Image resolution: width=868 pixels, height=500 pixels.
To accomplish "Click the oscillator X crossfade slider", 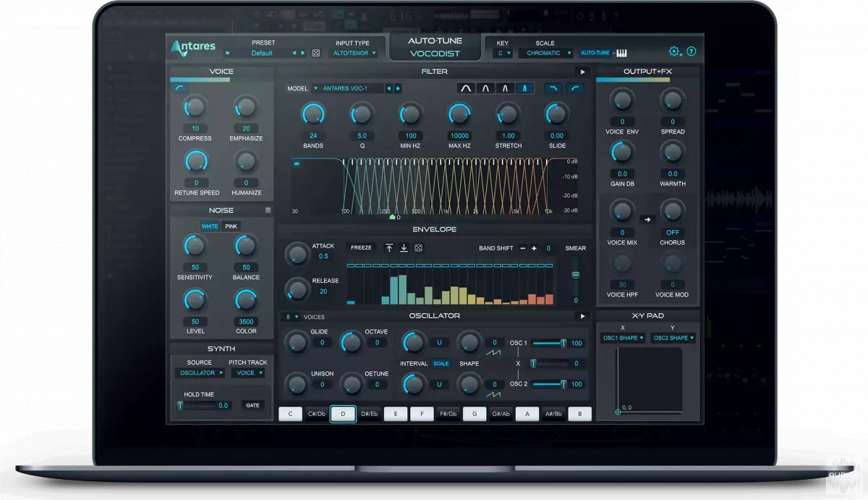I will (548, 363).
